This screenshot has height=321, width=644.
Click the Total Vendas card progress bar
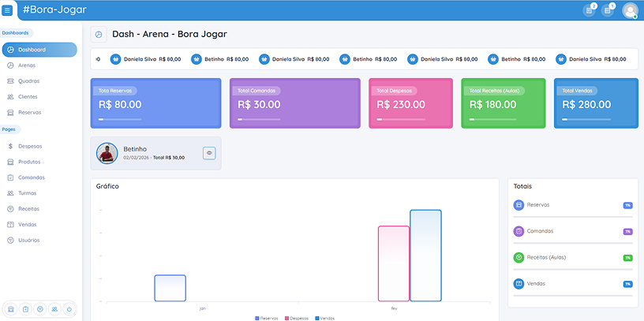click(586, 119)
